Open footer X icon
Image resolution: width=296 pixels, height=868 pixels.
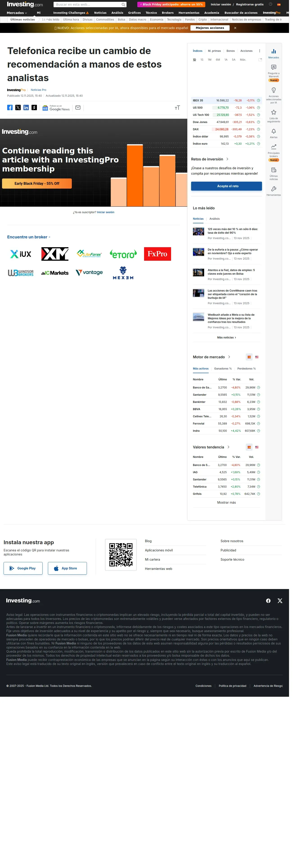pos(280,601)
